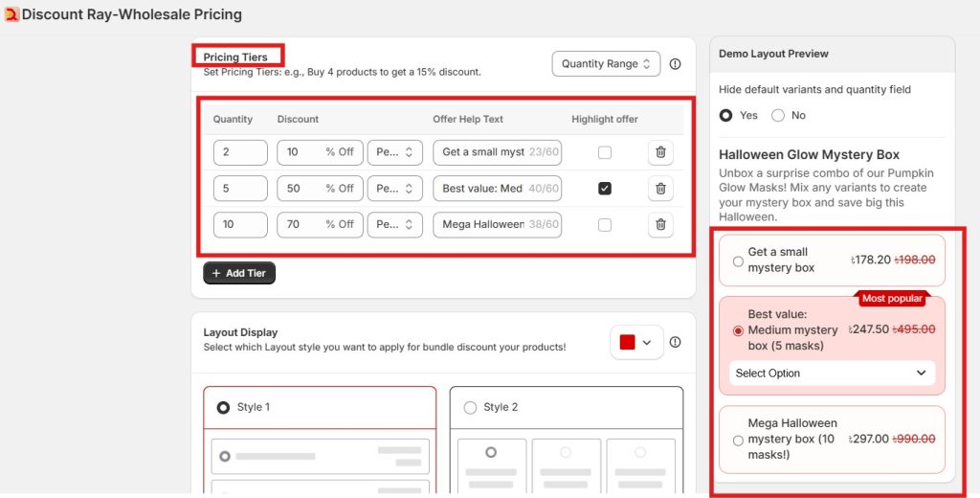Select Yes for hiding default variants
Screen dimensions: 980x498
726,115
